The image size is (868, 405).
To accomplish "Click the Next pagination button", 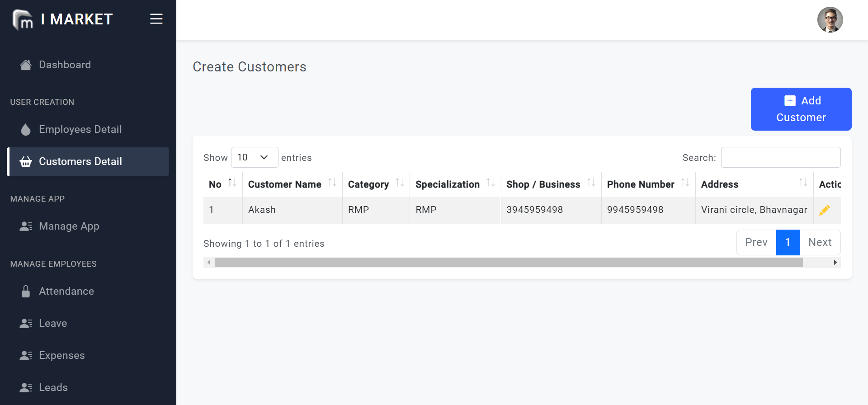I will point(820,243).
